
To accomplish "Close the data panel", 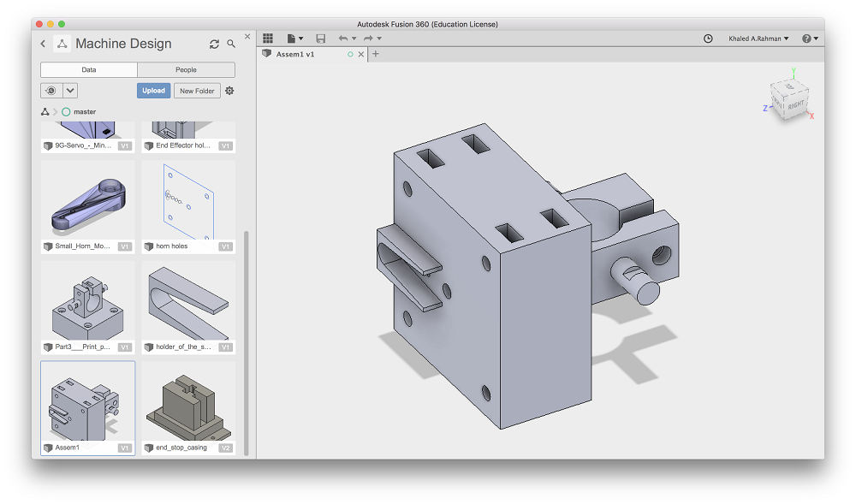I will click(247, 37).
